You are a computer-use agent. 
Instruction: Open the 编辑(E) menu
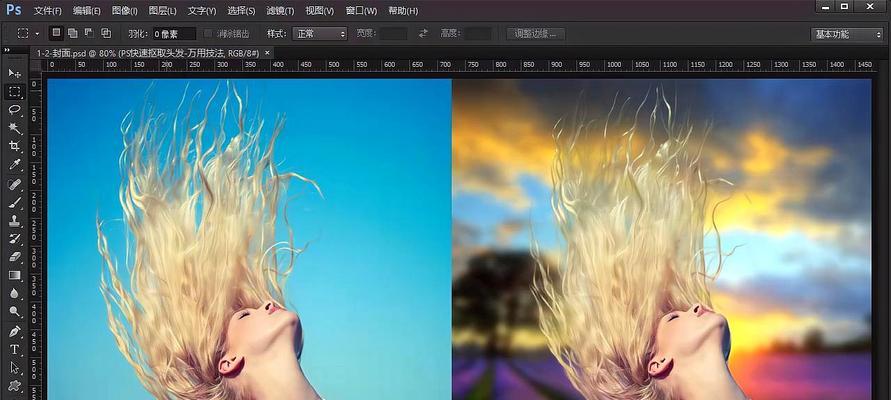click(x=87, y=11)
